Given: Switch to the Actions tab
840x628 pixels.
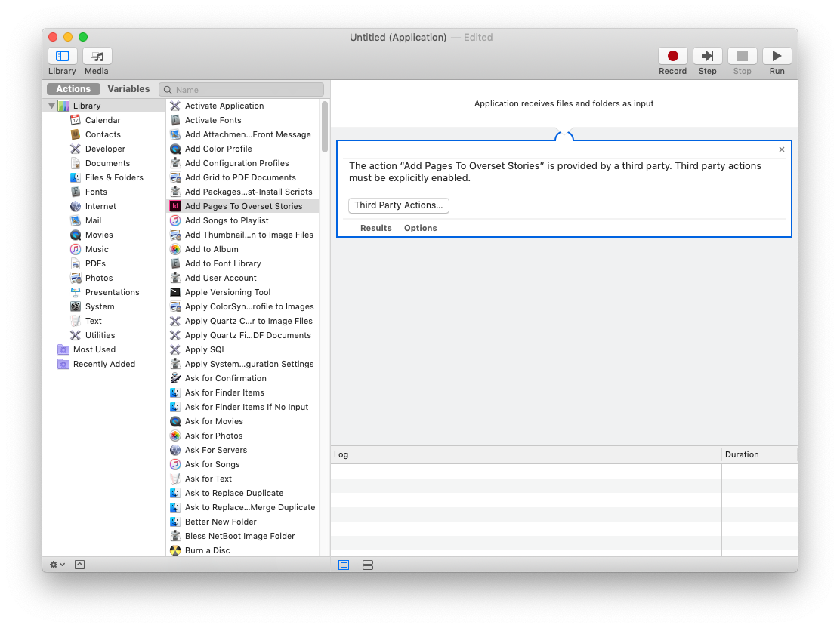Looking at the screenshot, I should pos(73,89).
